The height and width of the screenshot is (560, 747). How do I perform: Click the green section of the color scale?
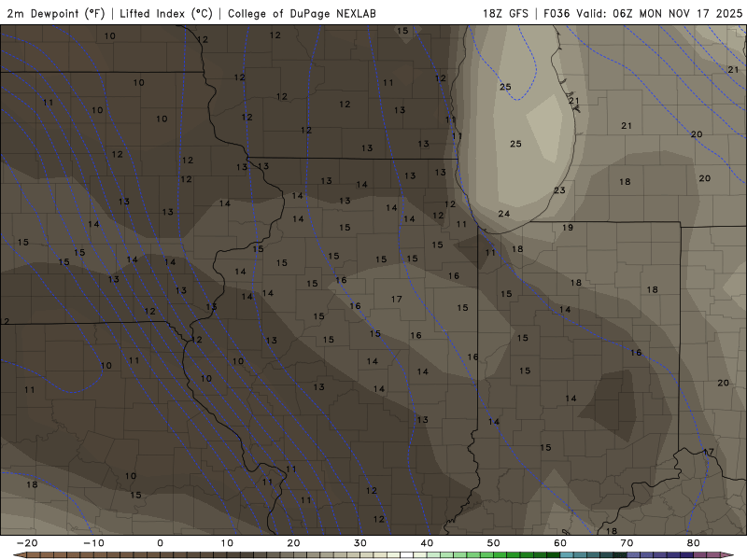pyautogui.click(x=494, y=555)
